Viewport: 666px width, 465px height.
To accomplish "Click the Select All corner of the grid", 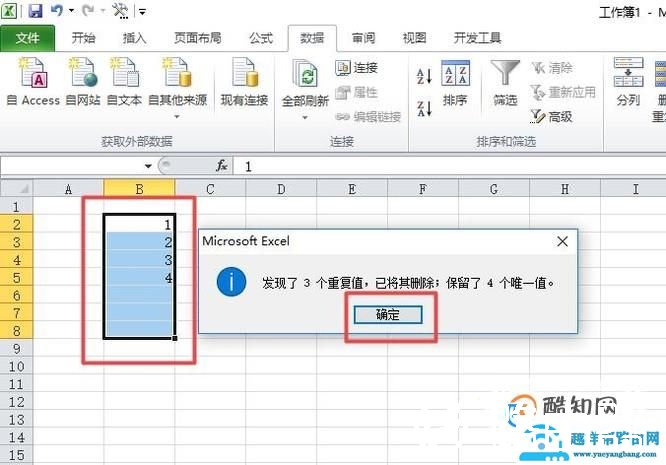I will (x=16, y=189).
